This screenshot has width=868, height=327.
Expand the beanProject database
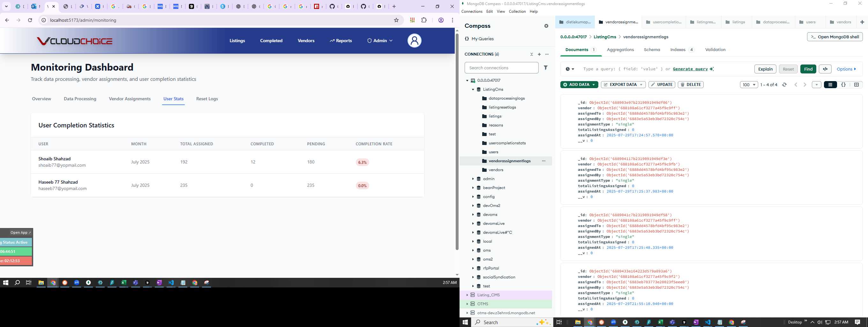473,188
